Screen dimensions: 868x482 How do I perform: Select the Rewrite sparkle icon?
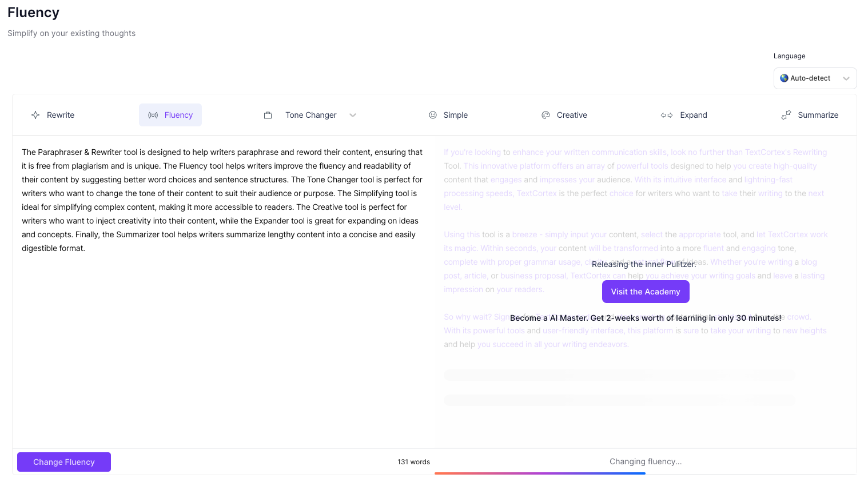pos(35,115)
